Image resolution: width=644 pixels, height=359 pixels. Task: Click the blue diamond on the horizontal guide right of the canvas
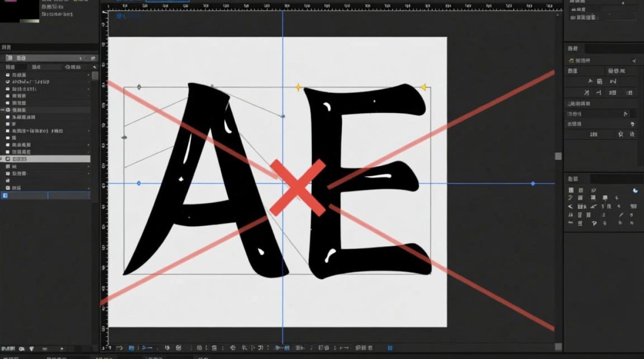tap(533, 183)
